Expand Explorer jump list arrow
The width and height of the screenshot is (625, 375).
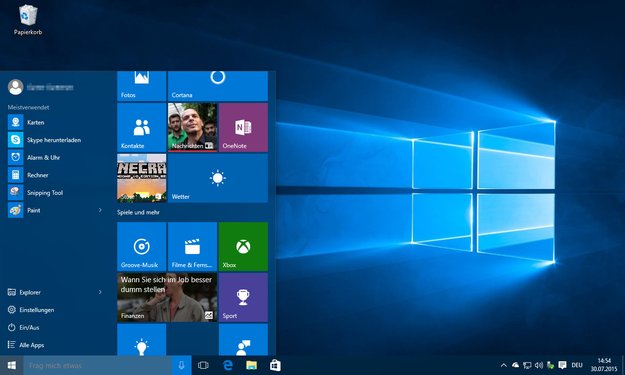click(x=100, y=292)
